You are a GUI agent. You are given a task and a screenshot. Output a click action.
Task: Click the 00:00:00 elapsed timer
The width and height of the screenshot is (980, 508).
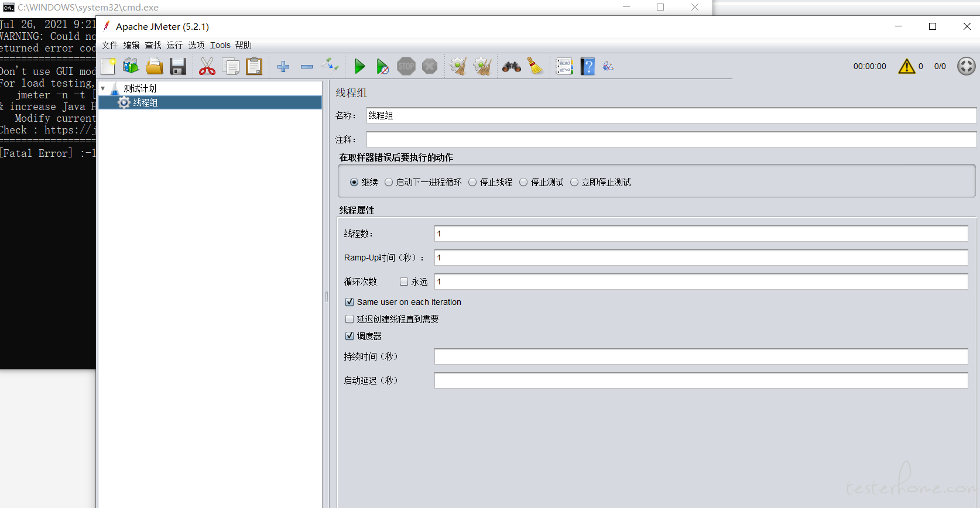pos(869,66)
